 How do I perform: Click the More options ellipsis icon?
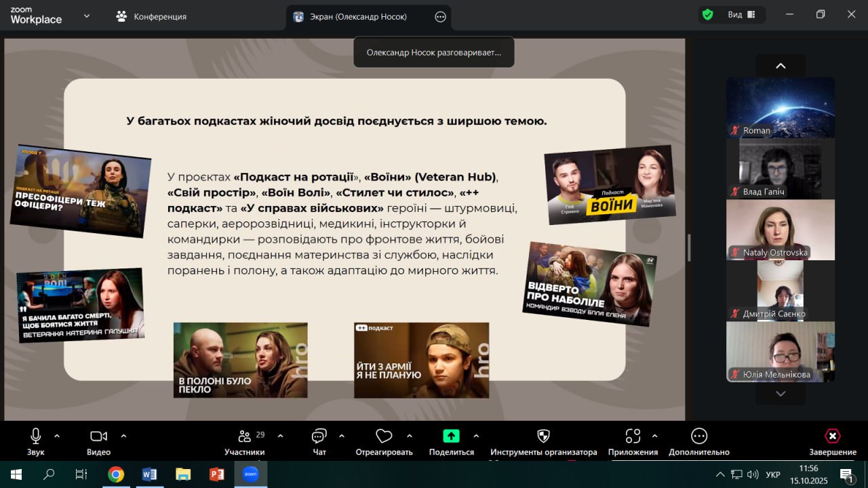coord(698,436)
